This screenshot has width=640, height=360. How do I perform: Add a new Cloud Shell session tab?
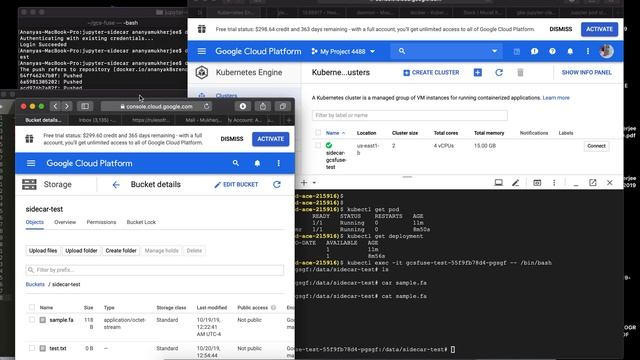coord(304,182)
